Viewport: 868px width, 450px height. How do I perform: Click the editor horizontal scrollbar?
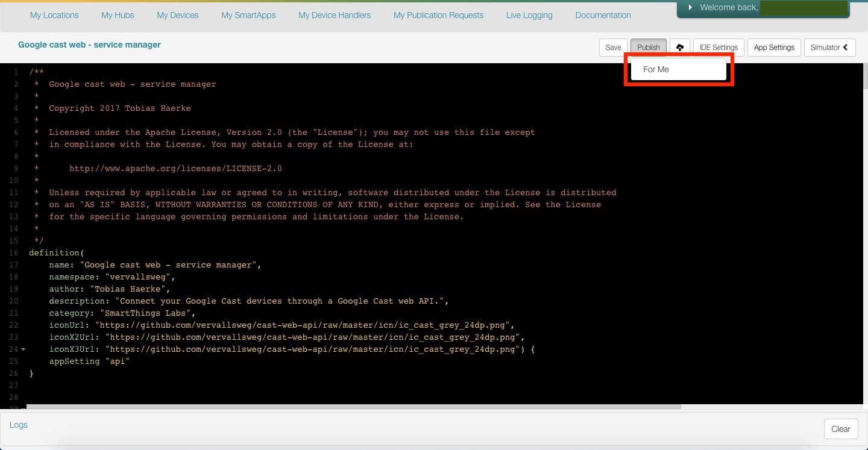(354, 407)
